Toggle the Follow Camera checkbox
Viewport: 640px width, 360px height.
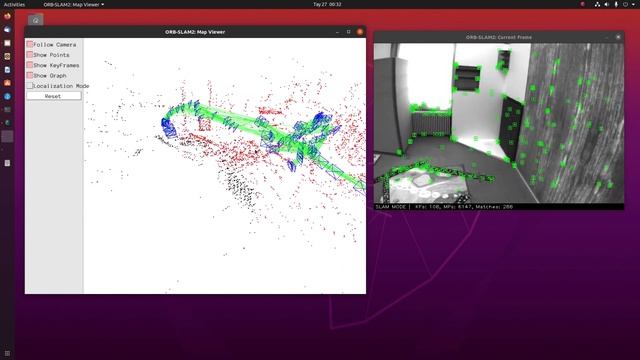30,44
